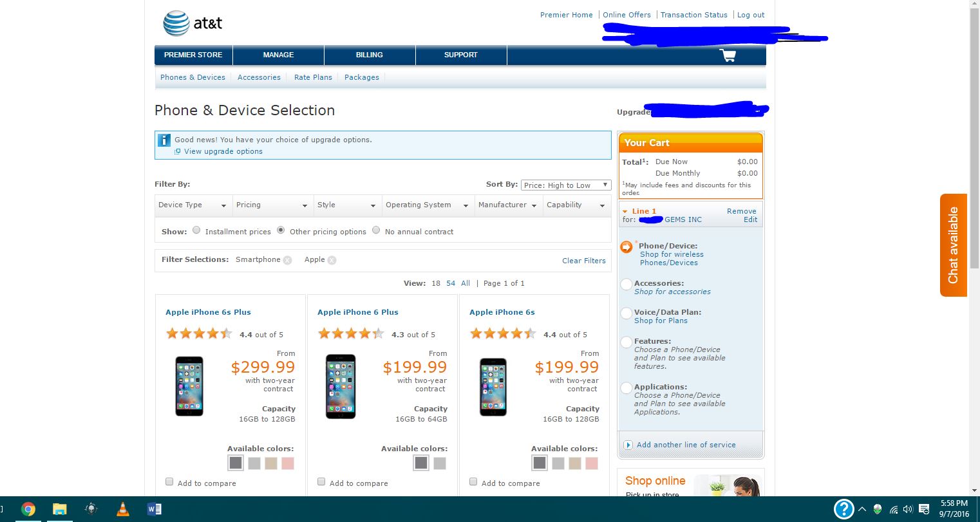
Task: Check Add to compare for iPhone 6 Plus
Action: point(321,481)
